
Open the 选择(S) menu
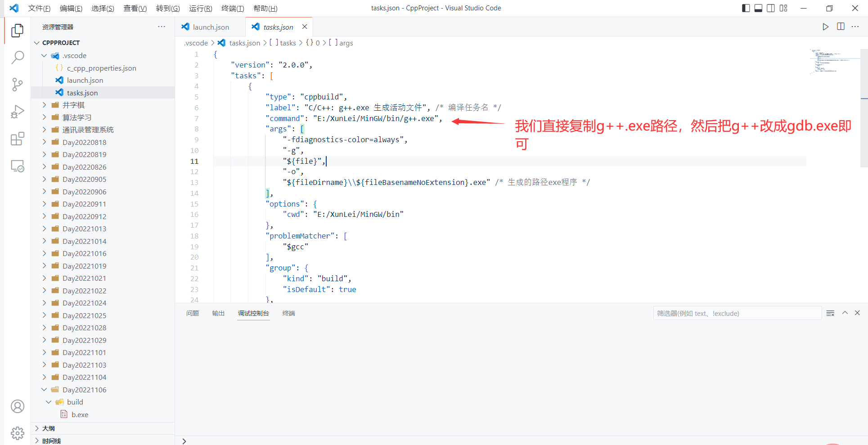click(103, 9)
